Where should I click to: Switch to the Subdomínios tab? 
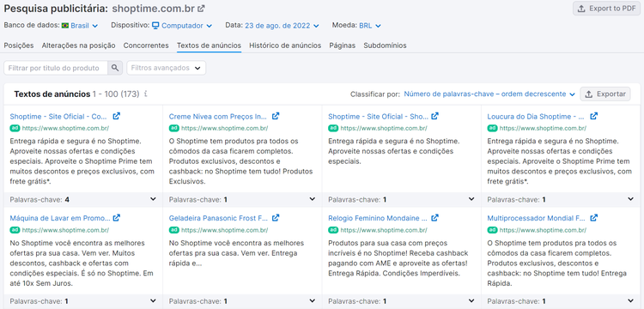pos(385,45)
